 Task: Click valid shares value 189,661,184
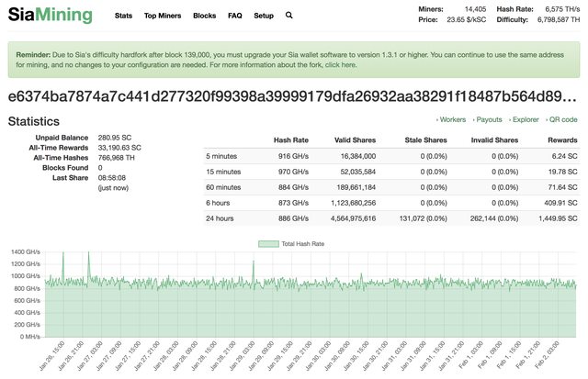[356, 187]
